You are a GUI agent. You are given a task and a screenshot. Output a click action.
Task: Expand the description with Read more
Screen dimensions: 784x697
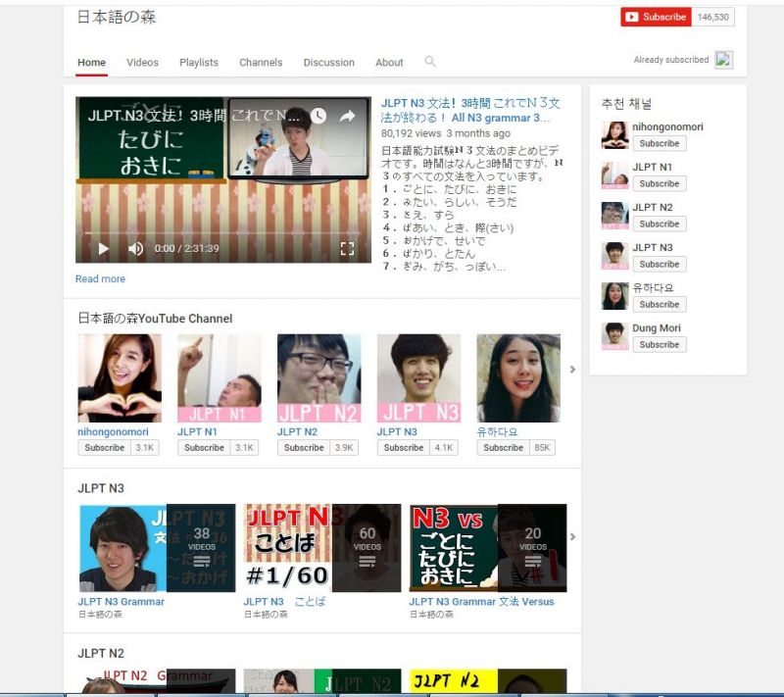coord(100,279)
